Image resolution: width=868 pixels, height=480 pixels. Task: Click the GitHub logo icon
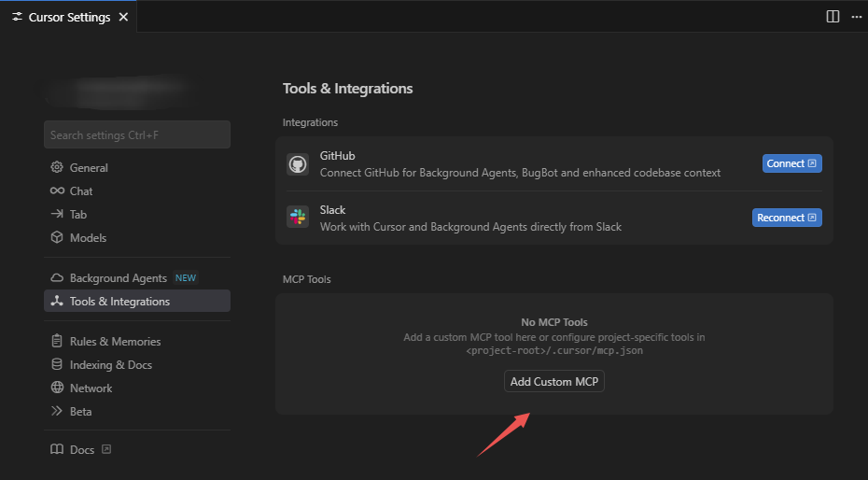[298, 164]
